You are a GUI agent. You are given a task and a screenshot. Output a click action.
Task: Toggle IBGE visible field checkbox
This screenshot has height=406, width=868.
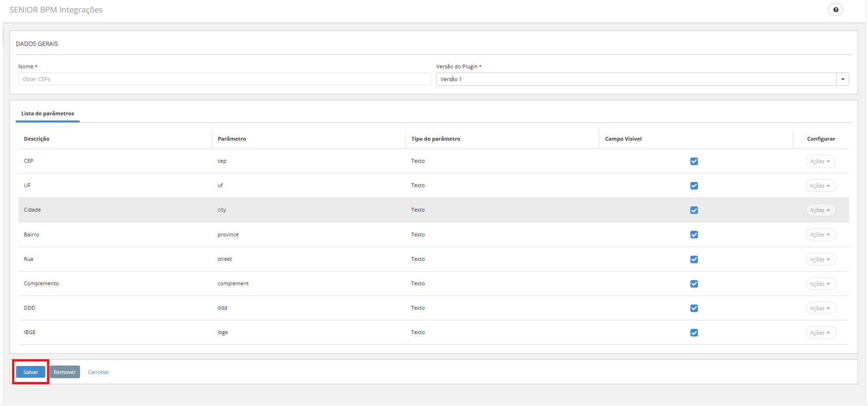point(694,332)
